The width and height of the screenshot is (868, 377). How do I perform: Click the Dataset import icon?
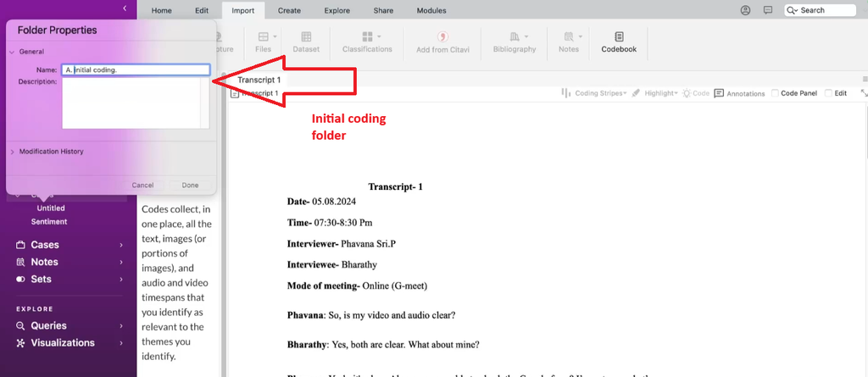point(306,36)
